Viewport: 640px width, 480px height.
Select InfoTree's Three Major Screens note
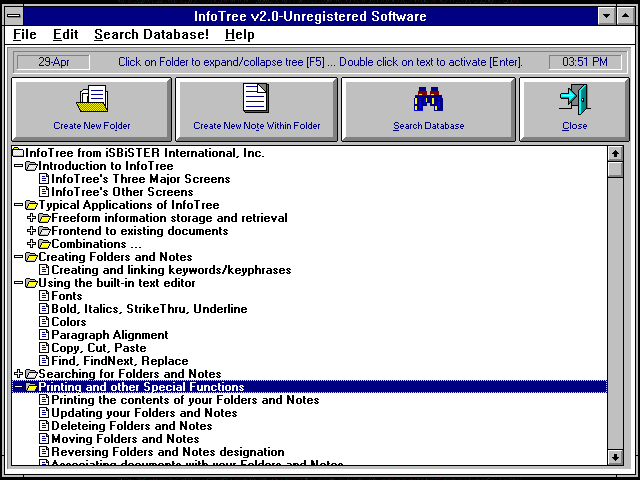pyautogui.click(x=140, y=179)
